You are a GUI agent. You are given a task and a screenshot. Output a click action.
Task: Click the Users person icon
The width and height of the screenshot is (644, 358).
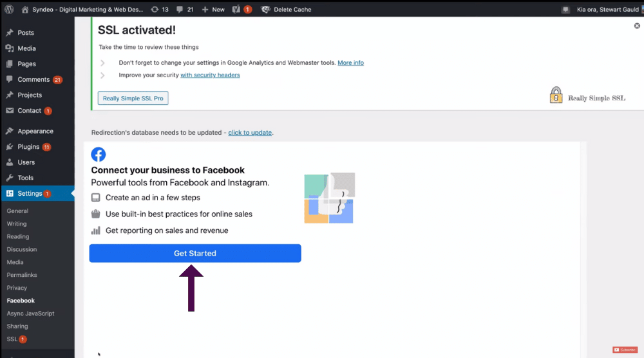coord(10,162)
